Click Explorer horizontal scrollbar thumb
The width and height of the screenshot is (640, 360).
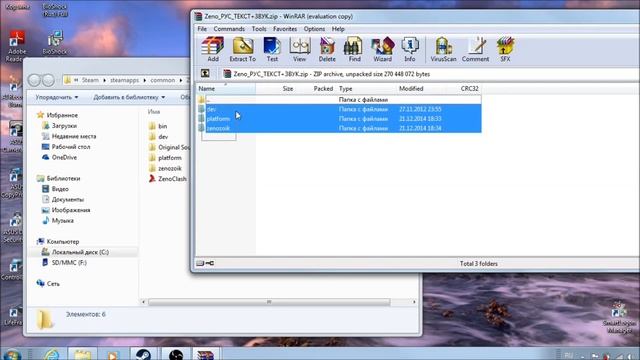click(x=269, y=302)
